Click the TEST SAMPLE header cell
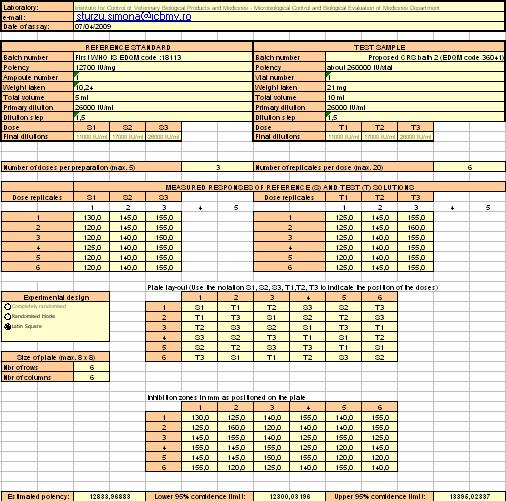This screenshot has width=506, height=501. [379, 47]
